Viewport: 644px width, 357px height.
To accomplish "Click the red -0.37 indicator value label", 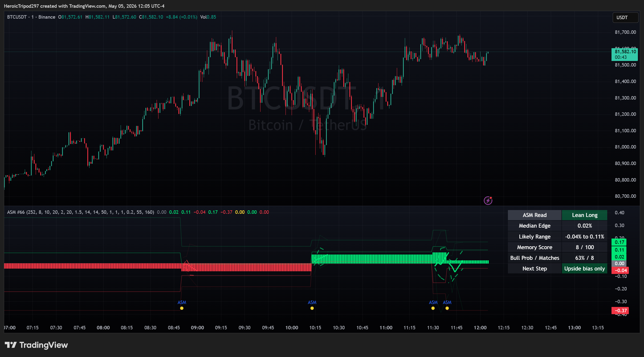I will click(620, 311).
